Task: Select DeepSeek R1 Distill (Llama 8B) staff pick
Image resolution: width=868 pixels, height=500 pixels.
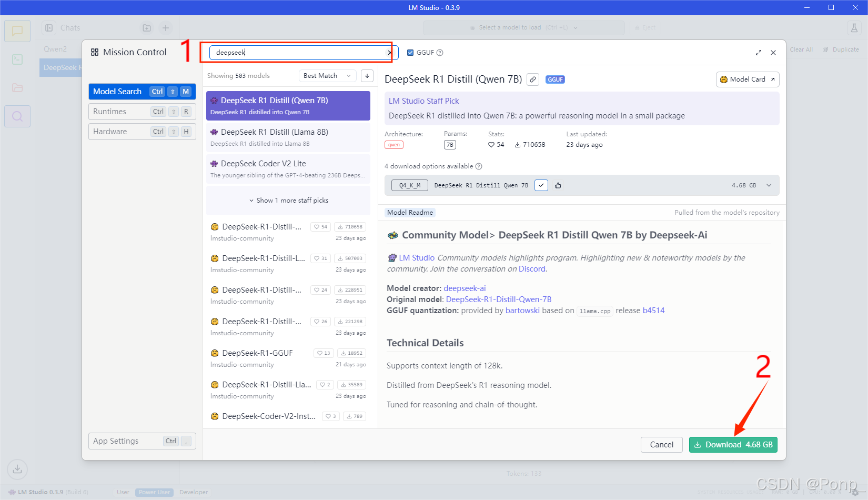Action: tap(288, 137)
